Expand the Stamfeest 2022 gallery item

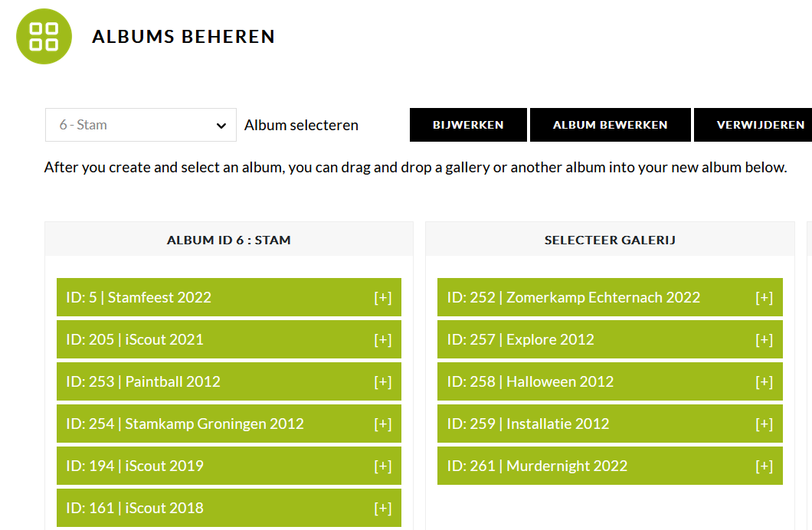point(383,298)
